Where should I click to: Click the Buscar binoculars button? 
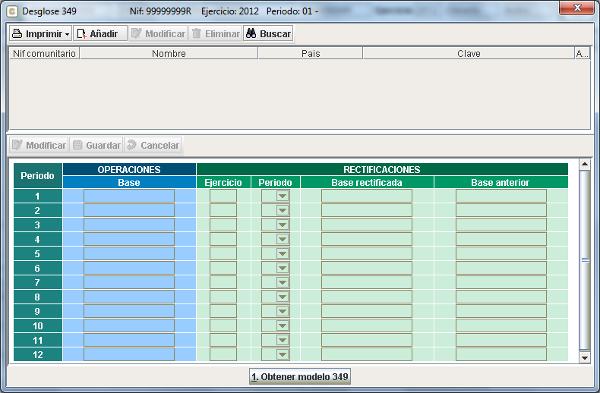pyautogui.click(x=268, y=34)
